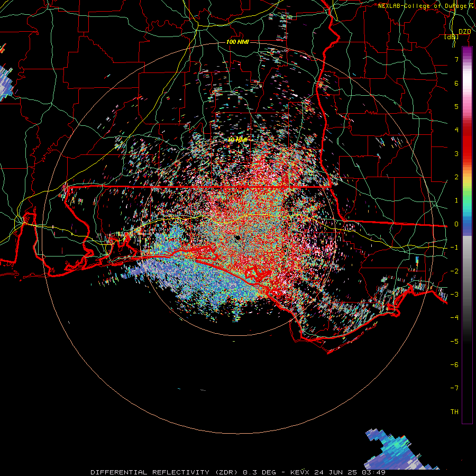Click the -3 value on the dB scale
This screenshot has width=476, height=476.
coord(454,295)
